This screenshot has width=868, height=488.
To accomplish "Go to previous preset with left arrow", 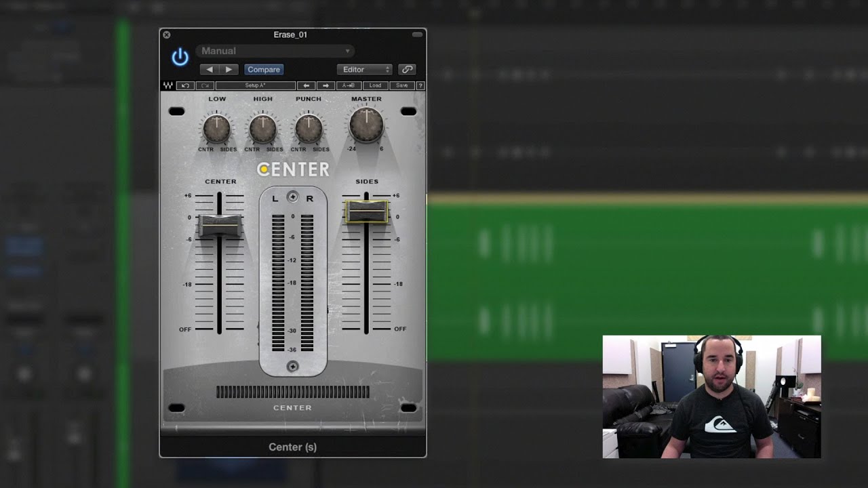I will (210, 69).
